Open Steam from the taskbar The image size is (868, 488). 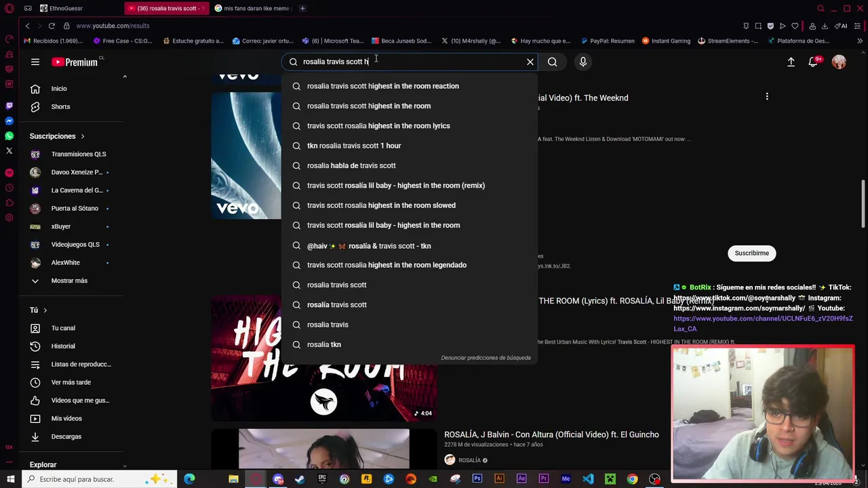[x=300, y=479]
